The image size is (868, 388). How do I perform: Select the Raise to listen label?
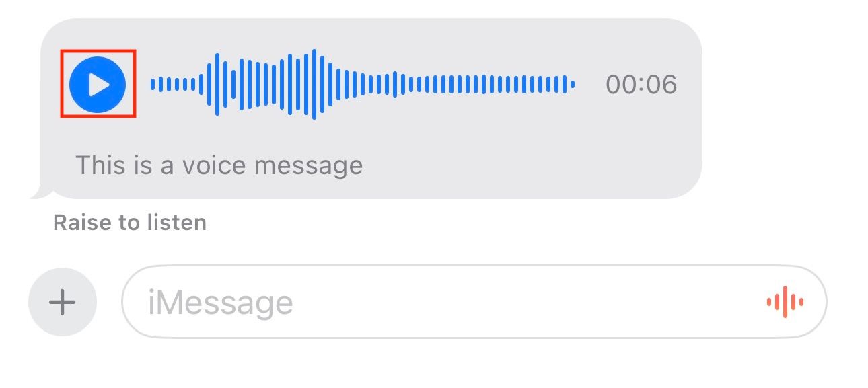pos(130,222)
